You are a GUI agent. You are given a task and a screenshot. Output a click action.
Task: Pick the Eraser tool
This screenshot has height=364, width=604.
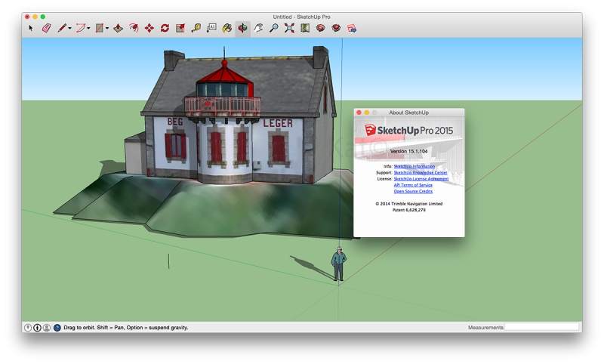(46, 28)
